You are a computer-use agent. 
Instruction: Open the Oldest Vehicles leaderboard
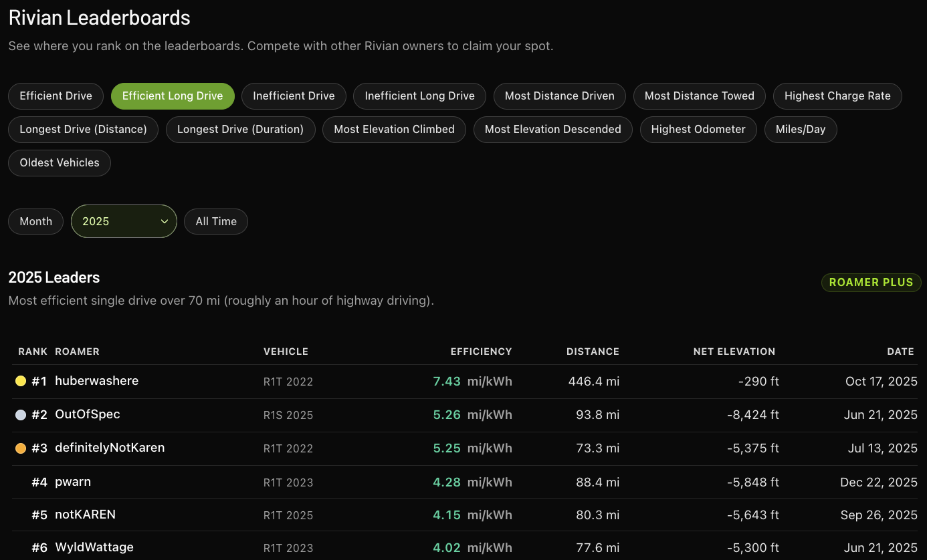pos(60,162)
